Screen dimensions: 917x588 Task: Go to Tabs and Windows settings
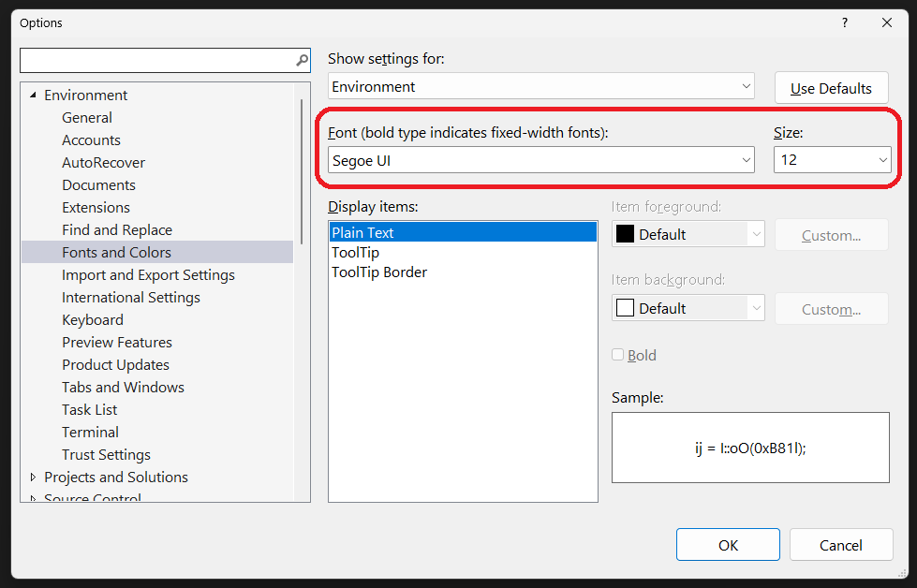123,387
